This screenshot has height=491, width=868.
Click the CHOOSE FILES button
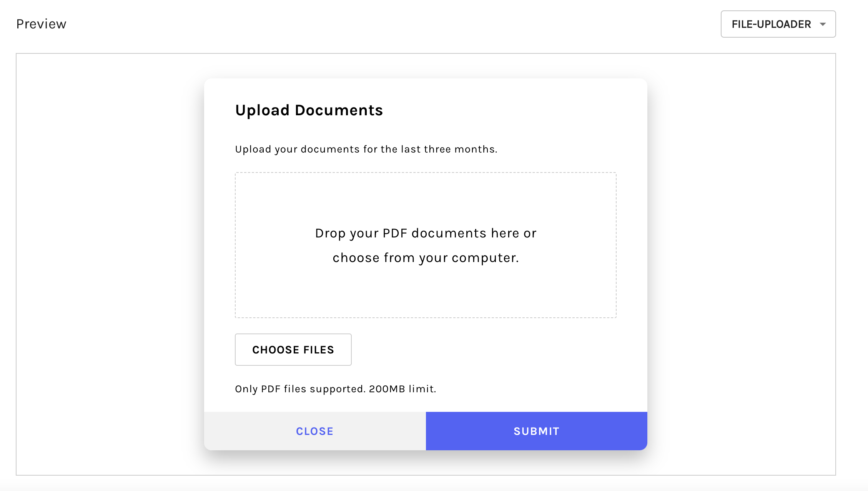[x=293, y=350]
